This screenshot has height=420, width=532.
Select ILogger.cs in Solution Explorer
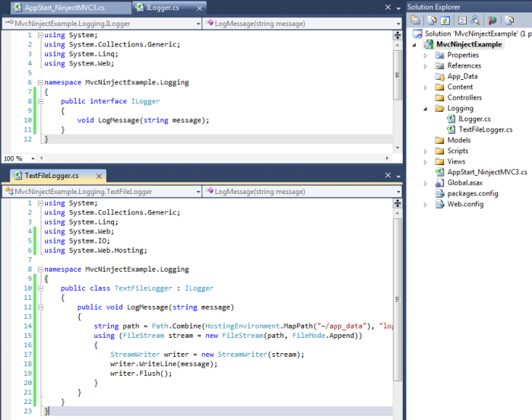[x=474, y=119]
